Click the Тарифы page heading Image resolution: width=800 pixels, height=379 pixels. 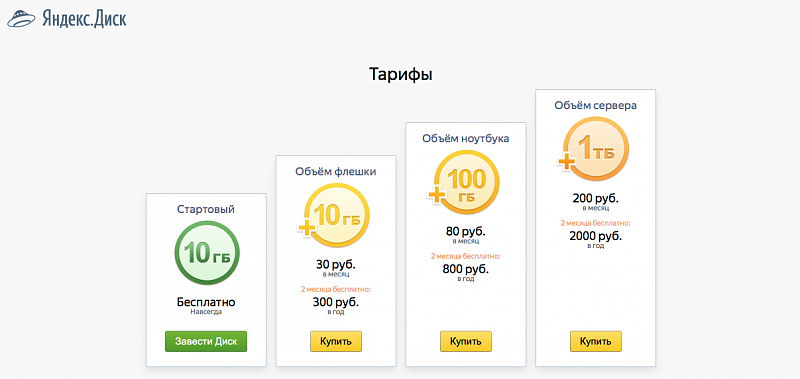(401, 74)
